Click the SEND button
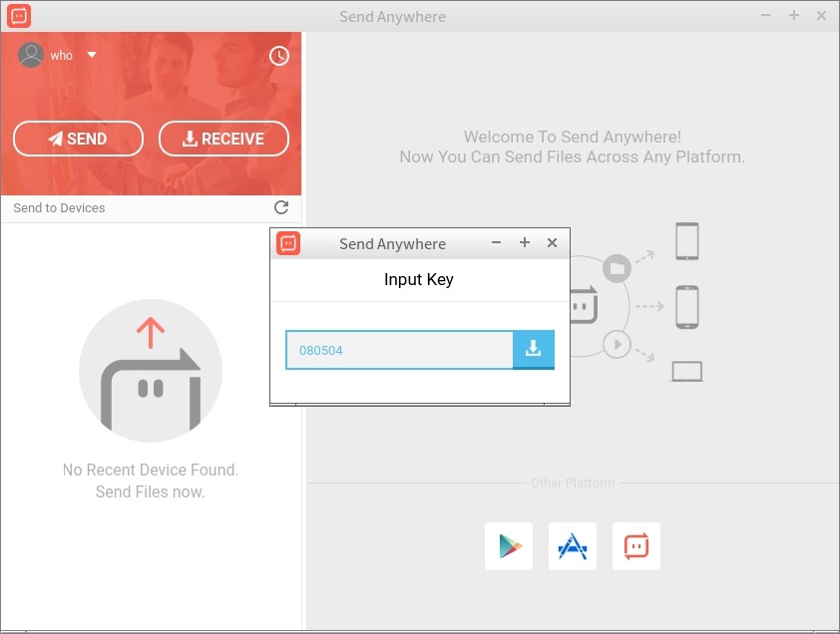840x634 pixels. [78, 140]
